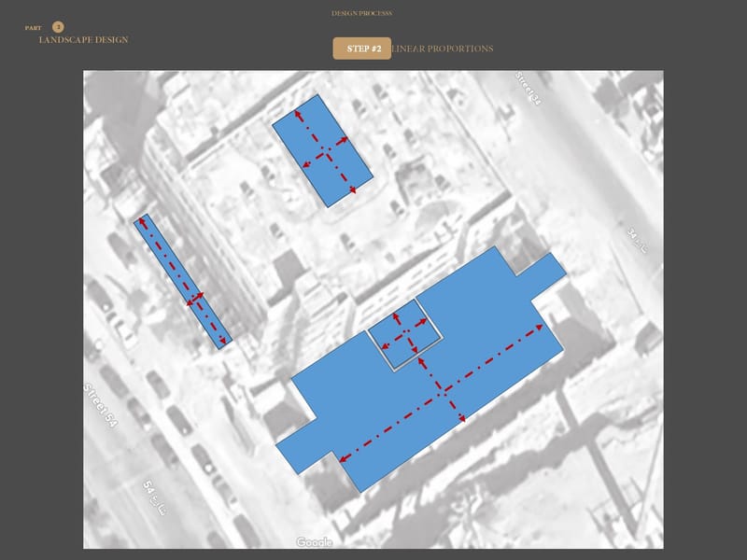Image resolution: width=747 pixels, height=560 pixels.
Task: Select the LANDSCAPE DESIGN title
Action: pos(83,40)
